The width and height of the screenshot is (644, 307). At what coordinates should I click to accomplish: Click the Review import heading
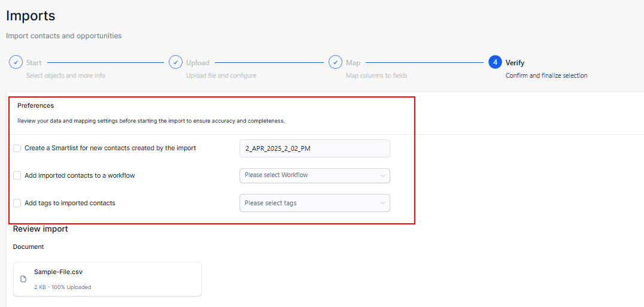point(40,229)
